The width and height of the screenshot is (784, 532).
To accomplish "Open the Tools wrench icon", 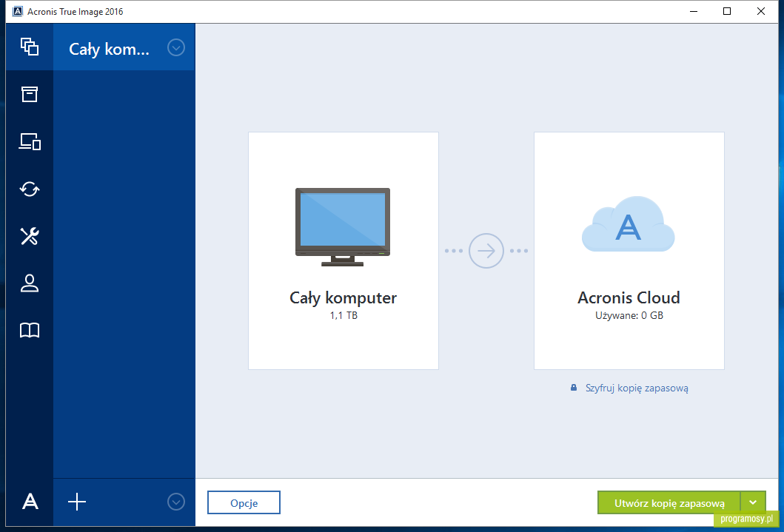I will click(x=30, y=236).
